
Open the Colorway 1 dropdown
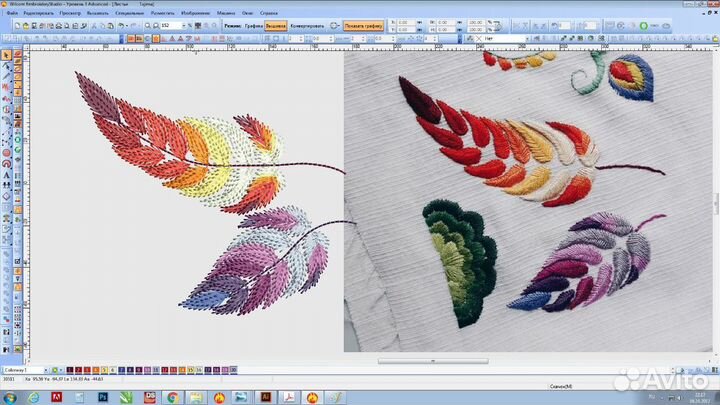(44, 370)
